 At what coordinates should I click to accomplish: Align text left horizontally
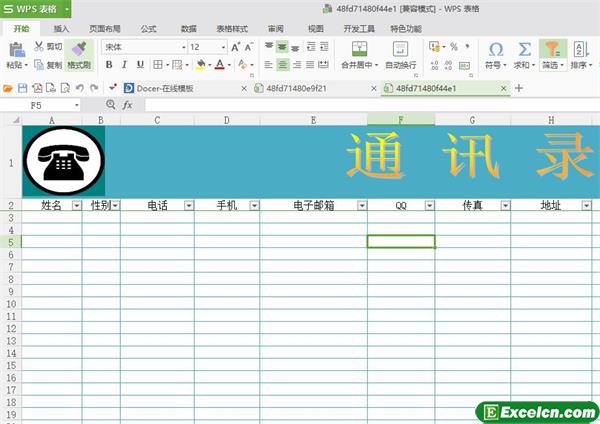(269, 65)
